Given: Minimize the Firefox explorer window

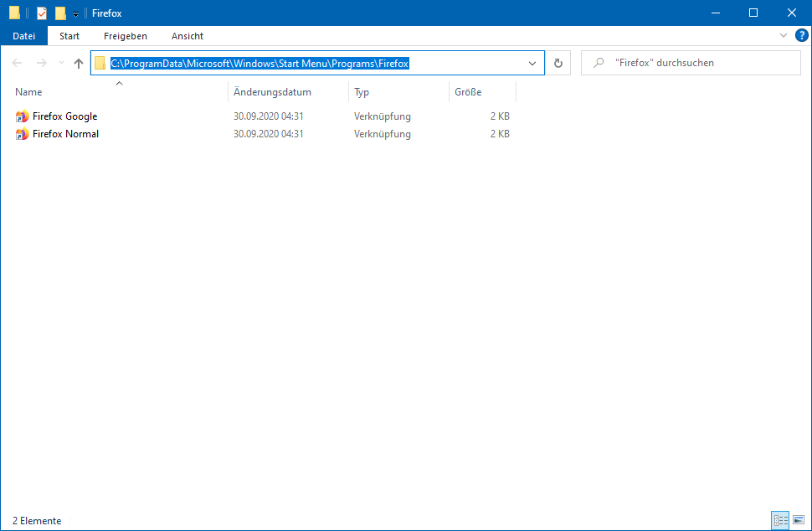Looking at the screenshot, I should (716, 13).
